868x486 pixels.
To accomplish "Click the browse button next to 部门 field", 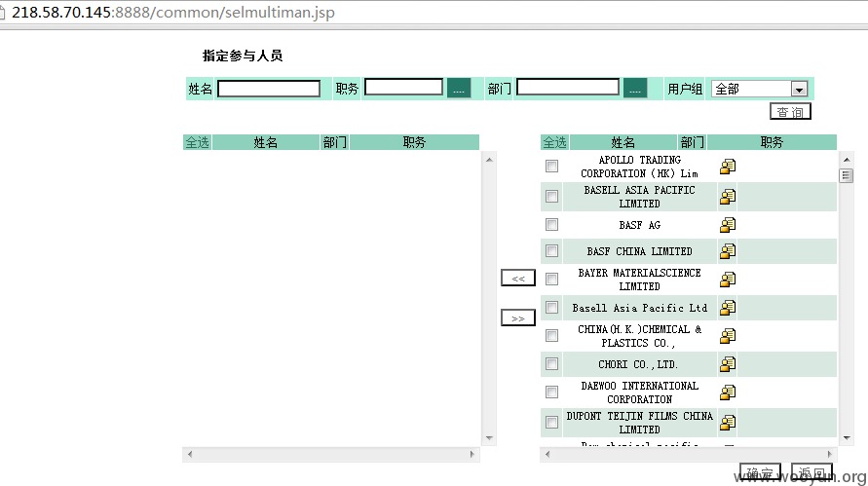I will (x=635, y=88).
